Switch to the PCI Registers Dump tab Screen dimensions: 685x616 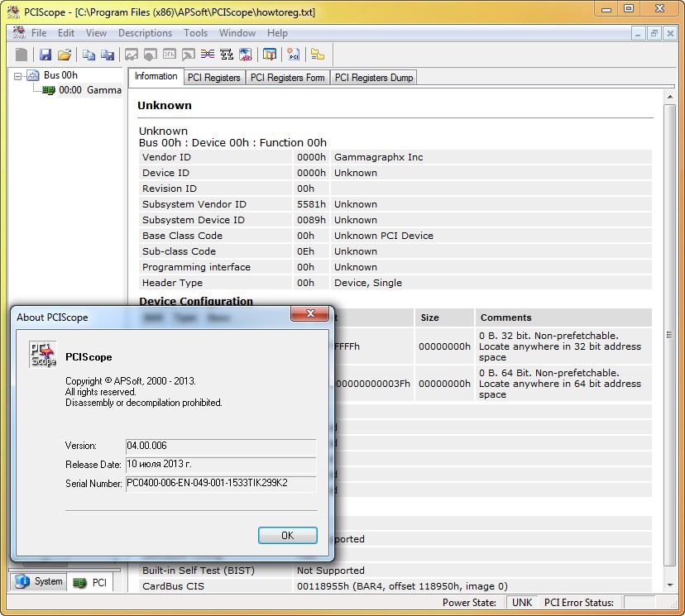pyautogui.click(x=374, y=78)
